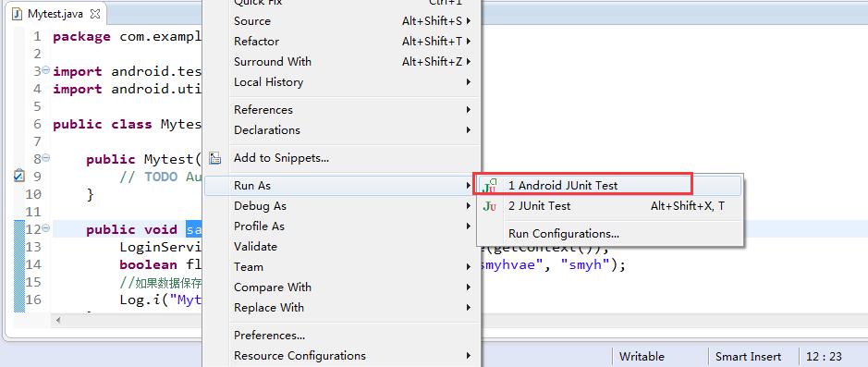Open the Compare With submenu
868x367 pixels.
pyautogui.click(x=341, y=287)
